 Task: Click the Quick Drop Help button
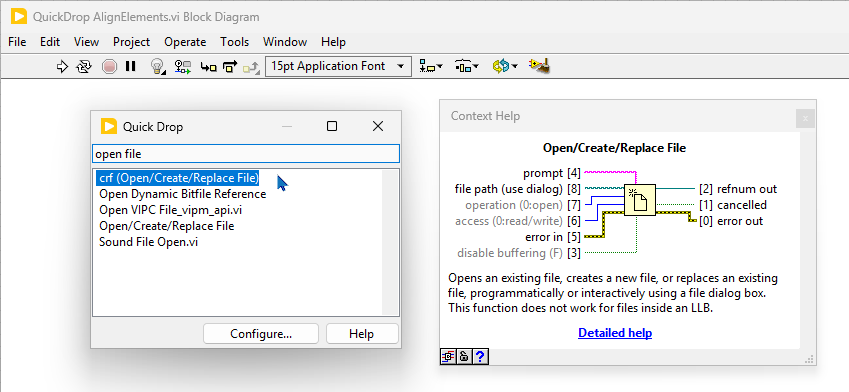point(362,334)
